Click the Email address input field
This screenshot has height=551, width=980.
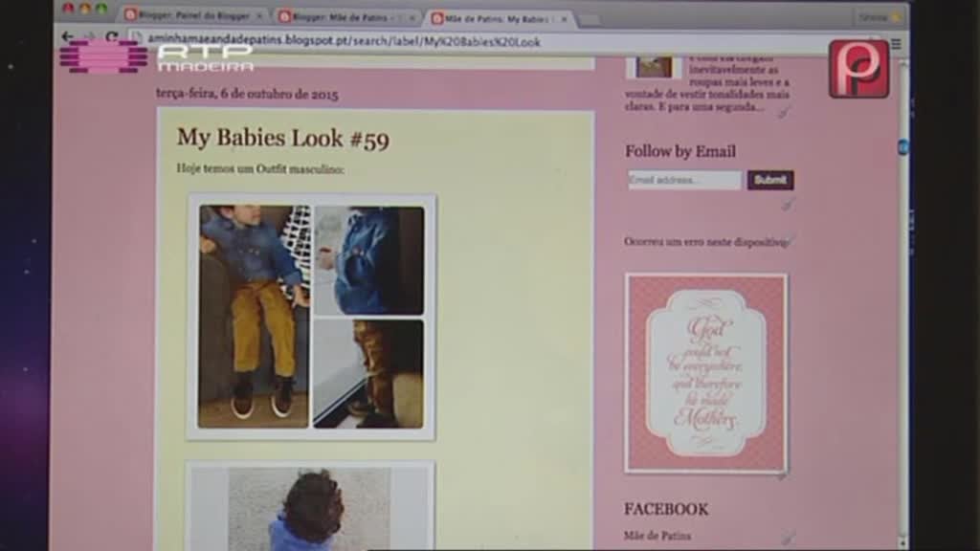684,180
